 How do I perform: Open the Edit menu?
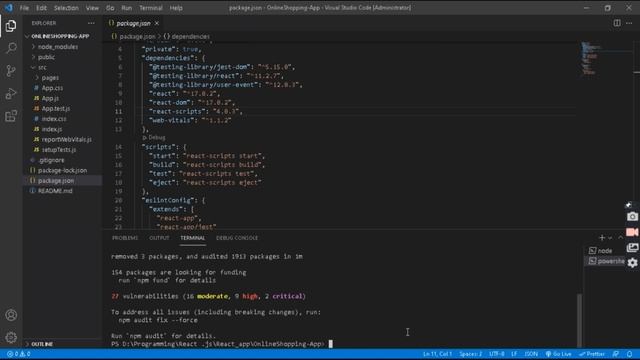click(x=41, y=8)
